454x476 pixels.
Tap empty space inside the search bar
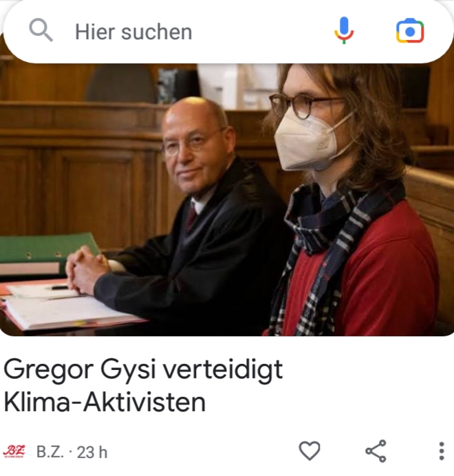point(261,32)
